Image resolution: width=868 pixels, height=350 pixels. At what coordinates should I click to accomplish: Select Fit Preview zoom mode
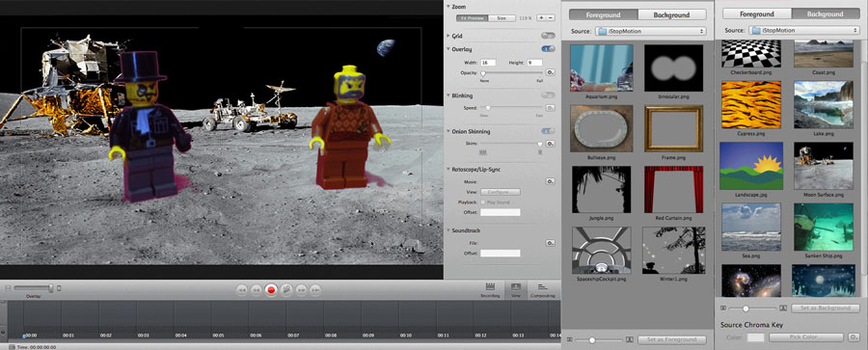coord(472,17)
